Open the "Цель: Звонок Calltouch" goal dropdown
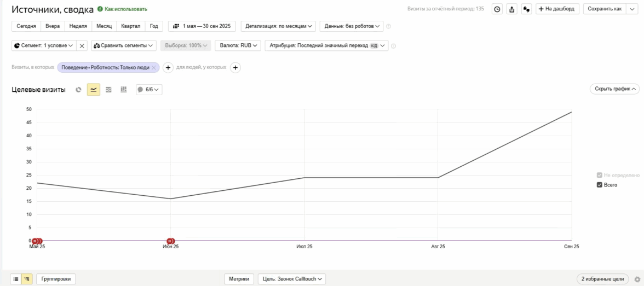Image resolution: width=644 pixels, height=286 pixels. pos(292,279)
